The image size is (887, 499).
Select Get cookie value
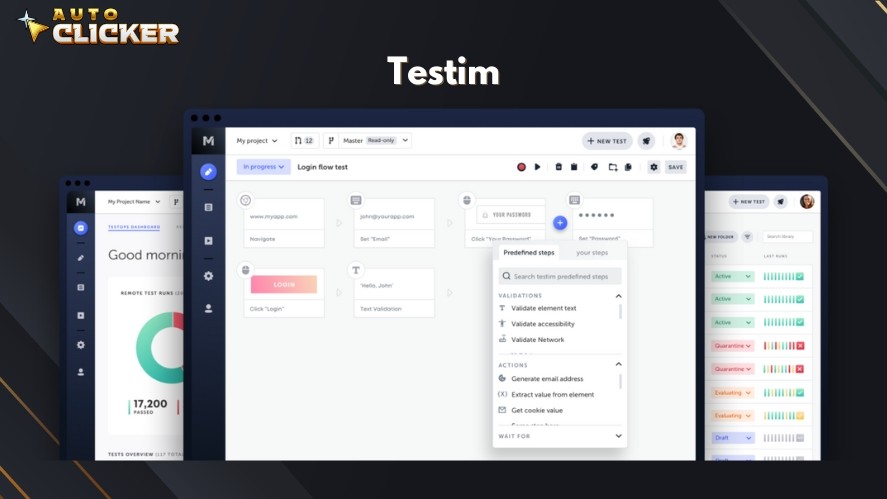(536, 410)
